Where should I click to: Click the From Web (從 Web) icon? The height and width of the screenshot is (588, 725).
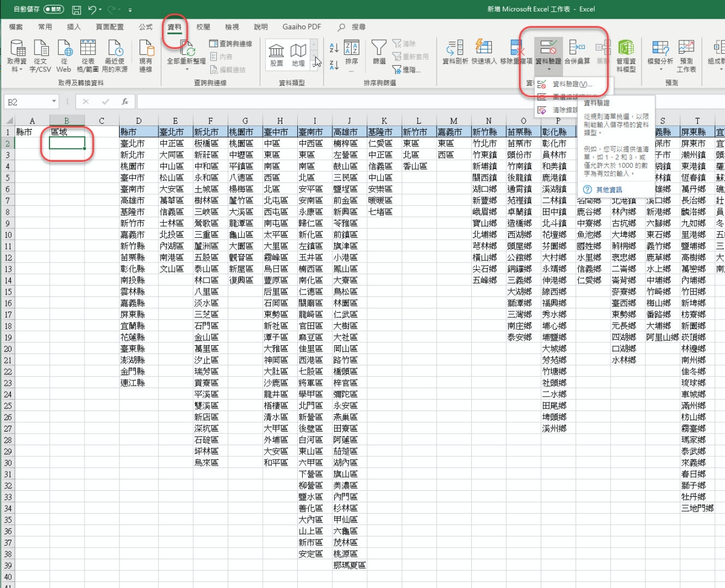pyautogui.click(x=64, y=54)
